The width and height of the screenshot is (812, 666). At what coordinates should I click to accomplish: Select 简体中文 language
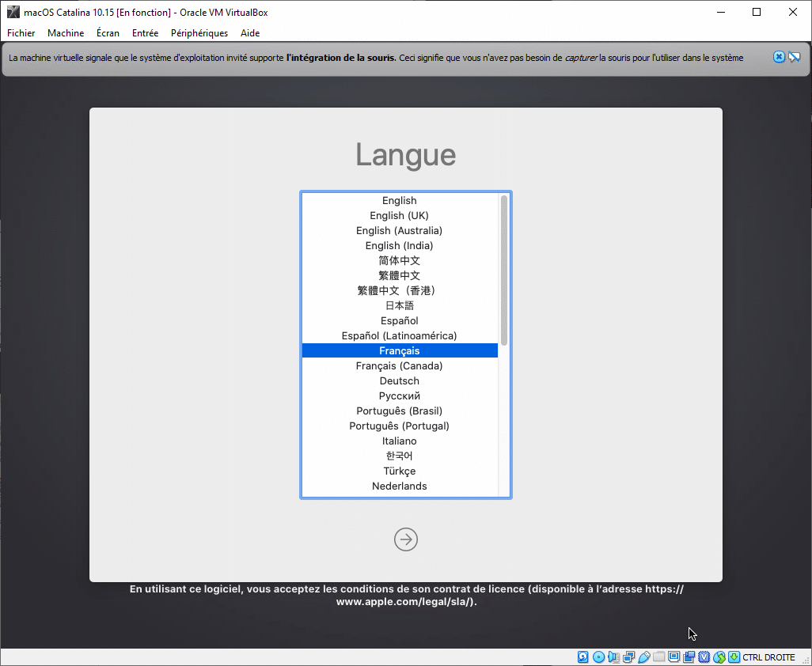pyautogui.click(x=399, y=260)
